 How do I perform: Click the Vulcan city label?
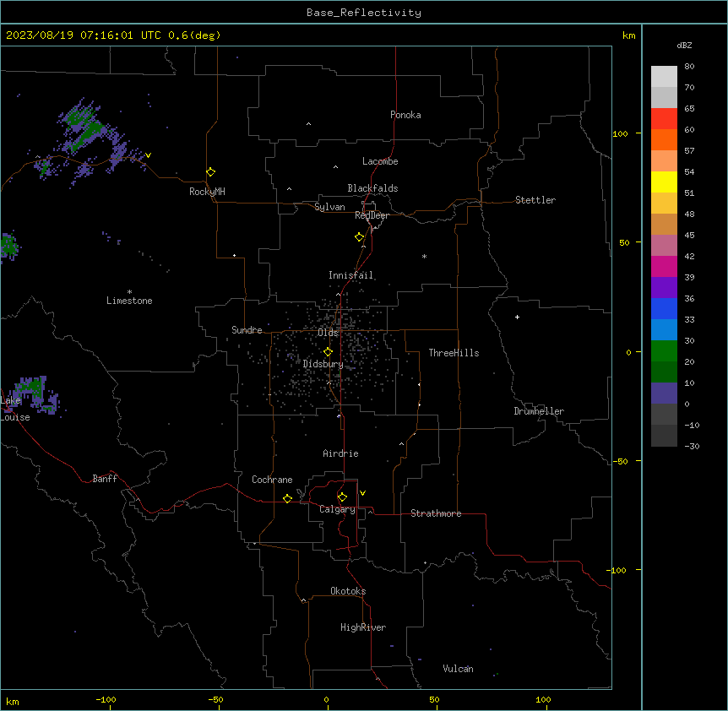pyautogui.click(x=459, y=669)
